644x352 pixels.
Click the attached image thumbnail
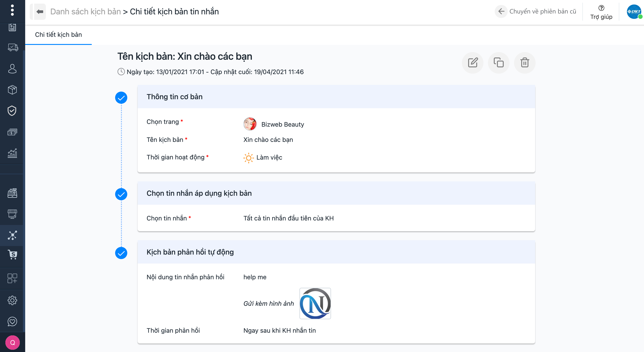[315, 304]
